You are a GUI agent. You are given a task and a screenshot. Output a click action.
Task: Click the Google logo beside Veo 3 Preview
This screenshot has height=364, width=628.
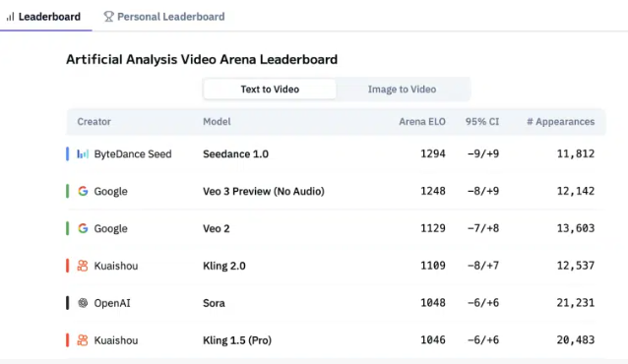point(83,191)
